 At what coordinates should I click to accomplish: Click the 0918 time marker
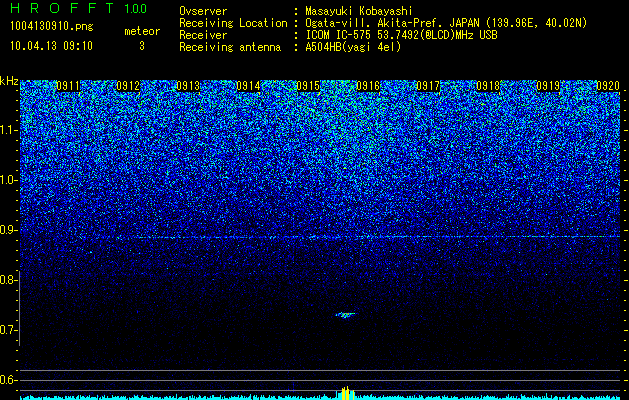[488, 86]
